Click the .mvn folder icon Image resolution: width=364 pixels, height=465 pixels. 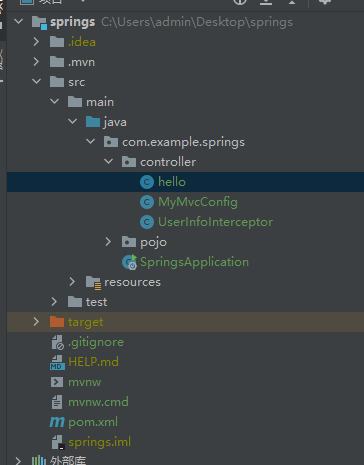point(57,62)
